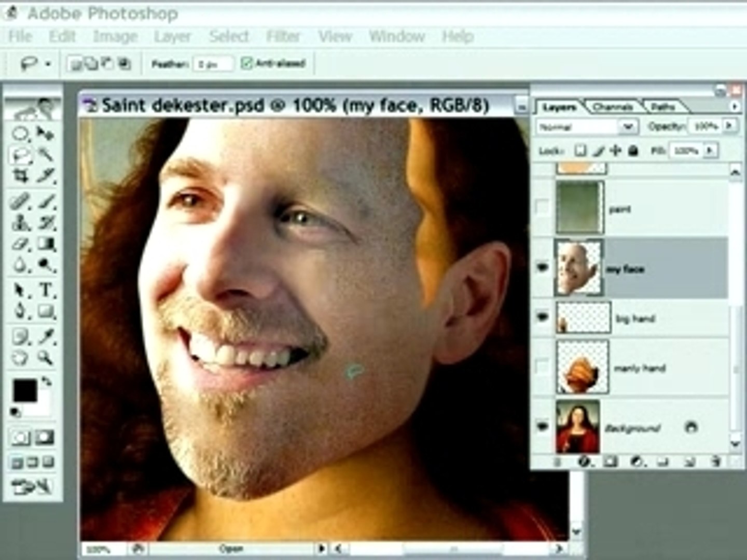Select the Zoom tool
This screenshot has height=560, width=747.
point(46,358)
